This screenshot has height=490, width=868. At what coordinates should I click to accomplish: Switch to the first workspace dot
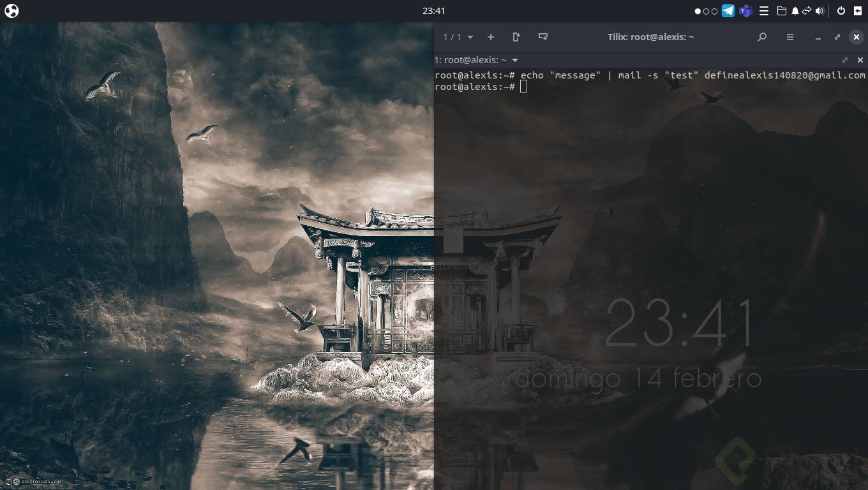click(x=698, y=11)
